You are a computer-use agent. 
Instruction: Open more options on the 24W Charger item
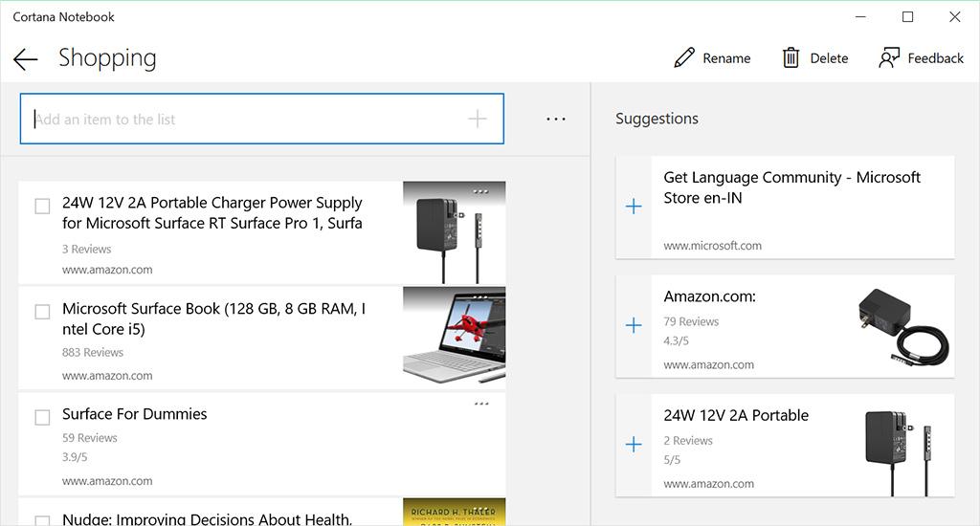(x=480, y=191)
